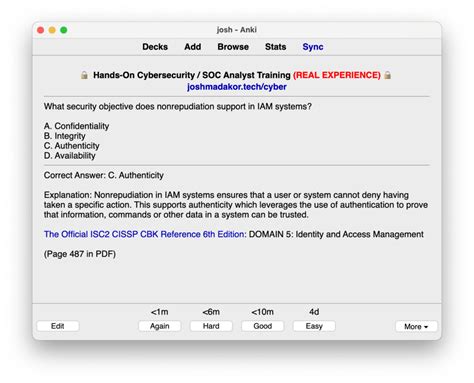474x383 pixels.
Task: Click the Correct Answer line
Action: [x=104, y=175]
